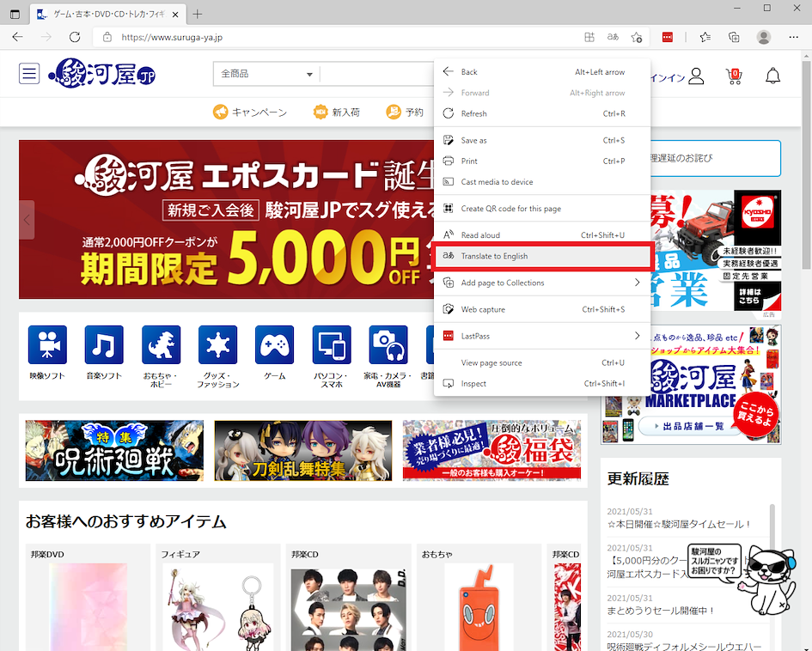Screen dimensions: 812x651
Task: Expand the 全商品 category dropdown
Action: [x=266, y=74]
